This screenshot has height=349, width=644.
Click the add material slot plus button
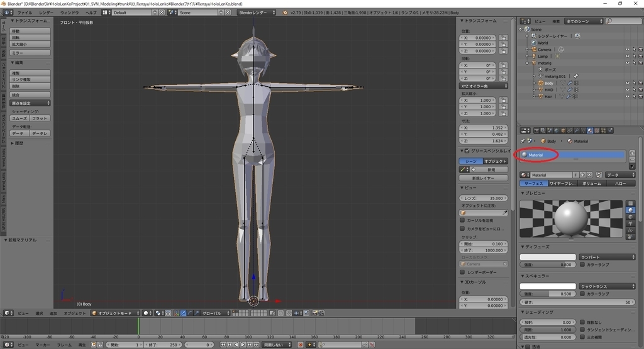[x=632, y=152]
